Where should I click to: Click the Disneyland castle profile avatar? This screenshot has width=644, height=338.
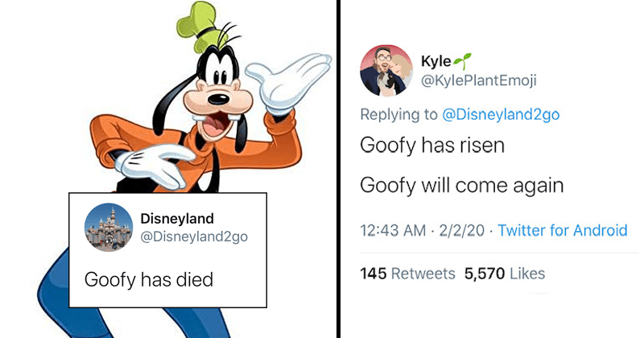click(x=109, y=227)
